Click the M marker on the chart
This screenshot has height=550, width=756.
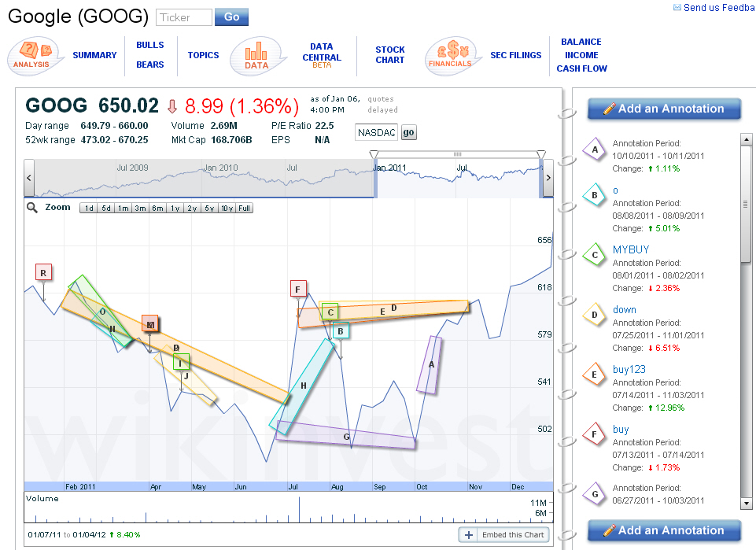[150, 324]
